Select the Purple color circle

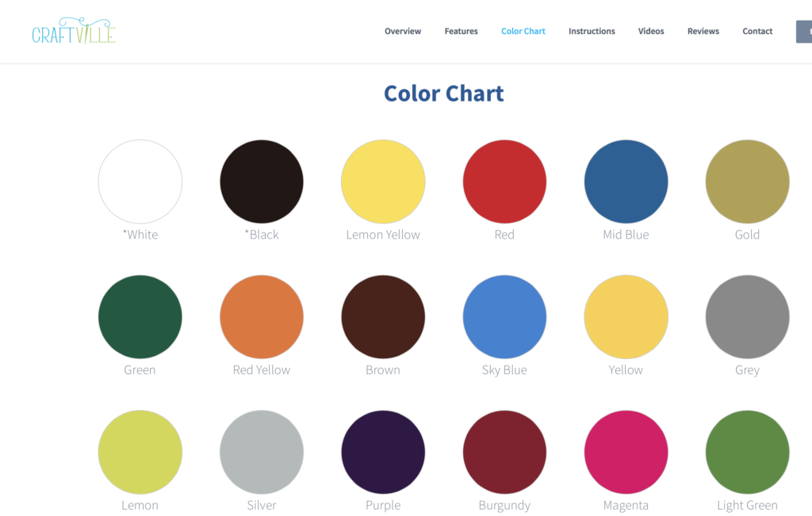coord(383,453)
